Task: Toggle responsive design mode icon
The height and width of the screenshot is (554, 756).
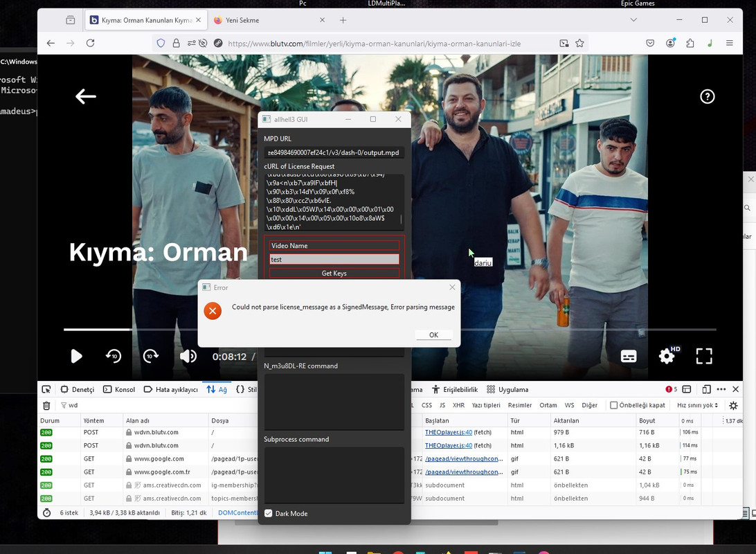Action: pyautogui.click(x=706, y=390)
